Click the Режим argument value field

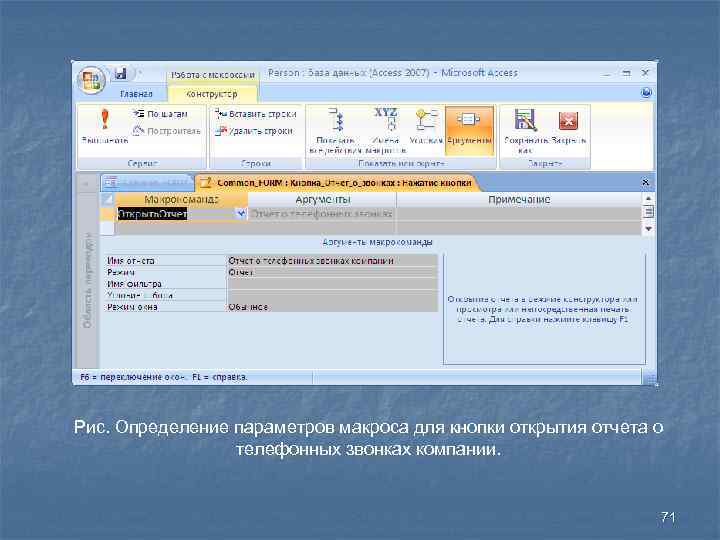tap(332, 272)
